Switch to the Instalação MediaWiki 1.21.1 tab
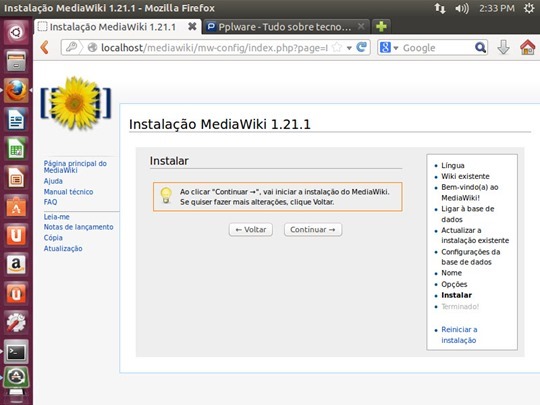This screenshot has width=540, height=405. [x=116, y=27]
